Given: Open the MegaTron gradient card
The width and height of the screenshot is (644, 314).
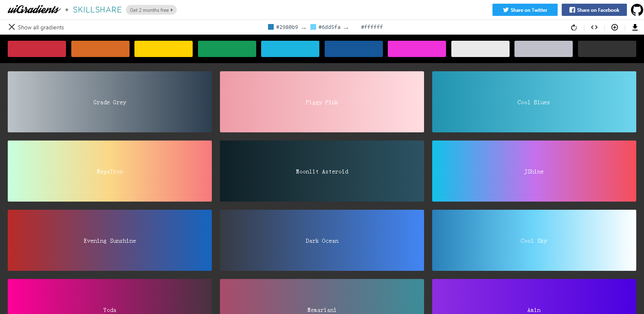Looking at the screenshot, I should [110, 171].
